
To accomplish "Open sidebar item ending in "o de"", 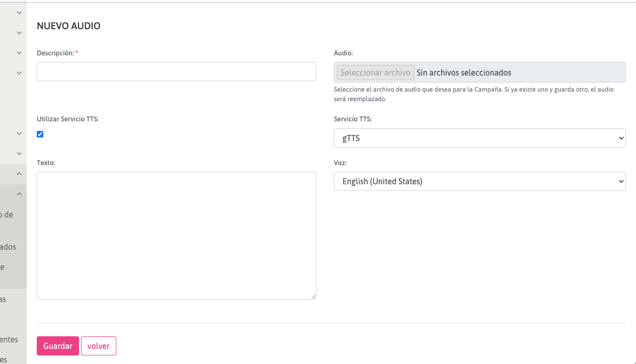I will (x=7, y=214).
